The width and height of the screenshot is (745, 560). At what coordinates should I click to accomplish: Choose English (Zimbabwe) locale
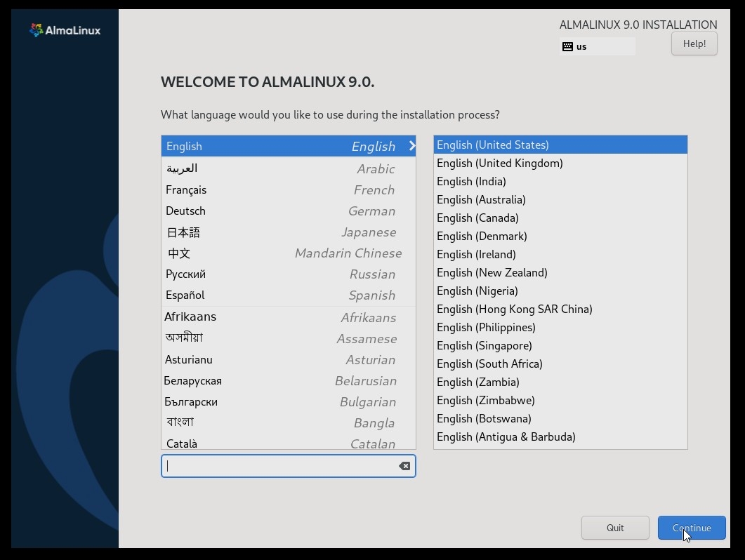[560, 401]
